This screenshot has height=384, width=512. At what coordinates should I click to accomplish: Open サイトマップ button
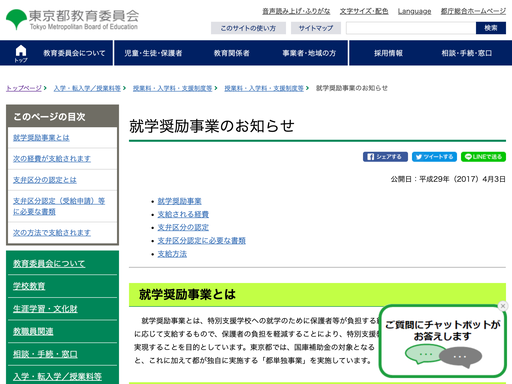316,28
